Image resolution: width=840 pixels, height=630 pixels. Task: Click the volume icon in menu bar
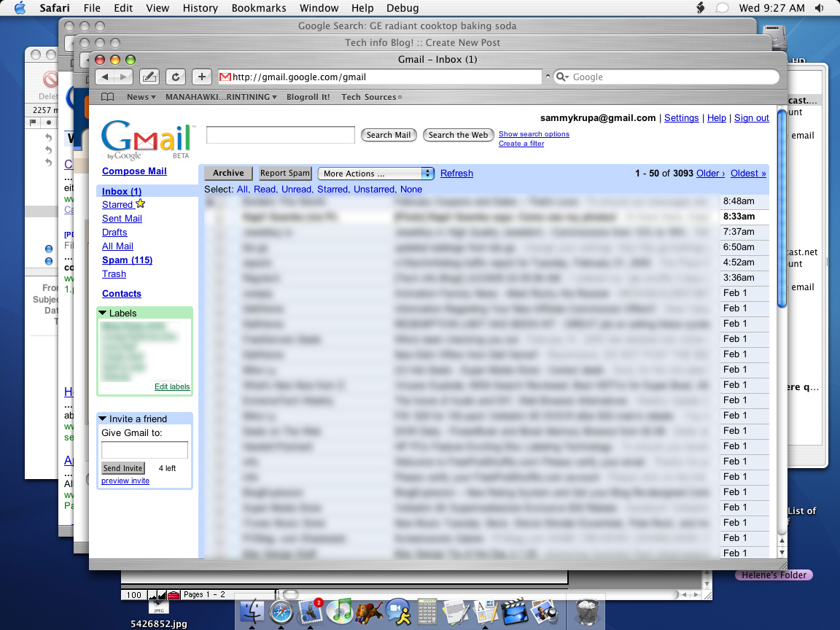coord(819,8)
